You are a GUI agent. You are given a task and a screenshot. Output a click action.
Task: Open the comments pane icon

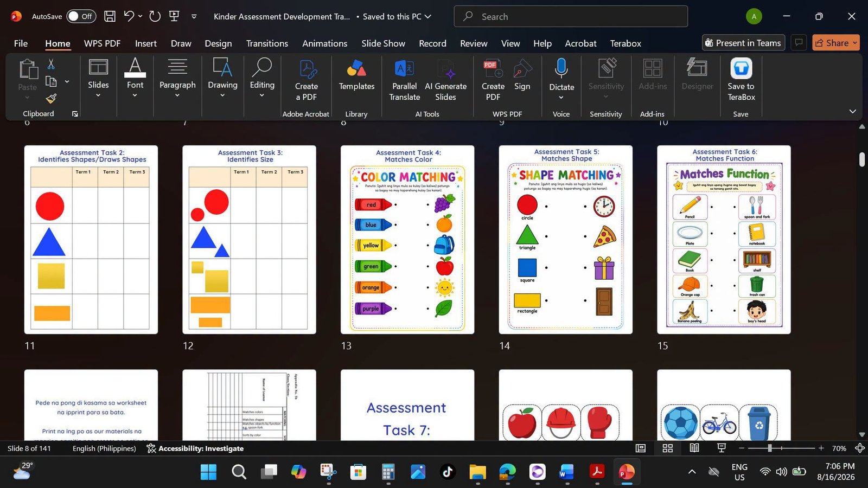pos(799,42)
